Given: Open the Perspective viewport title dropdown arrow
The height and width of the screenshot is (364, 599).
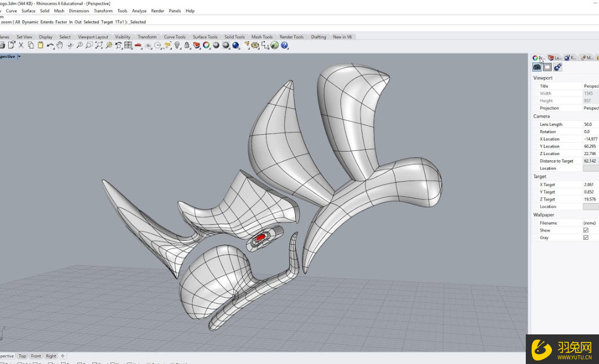Looking at the screenshot, I should point(19,57).
